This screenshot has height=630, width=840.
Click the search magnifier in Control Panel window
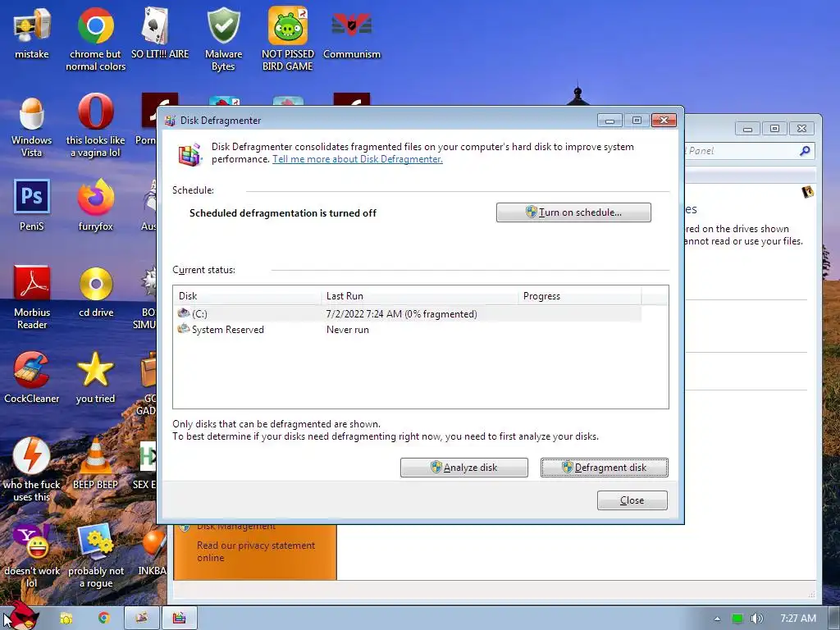click(805, 151)
